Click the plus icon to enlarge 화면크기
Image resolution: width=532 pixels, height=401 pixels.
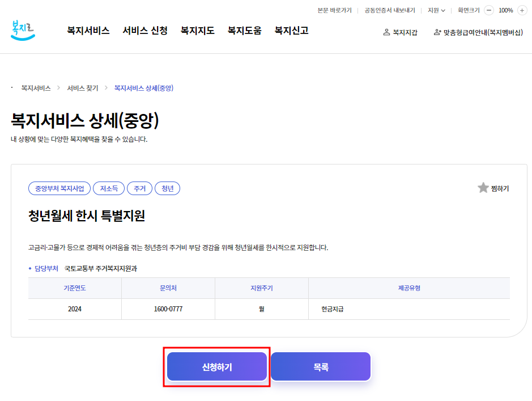[522, 10]
